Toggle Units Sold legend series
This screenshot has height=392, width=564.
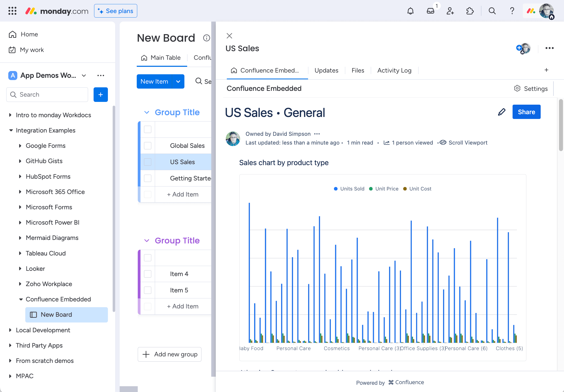349,189
